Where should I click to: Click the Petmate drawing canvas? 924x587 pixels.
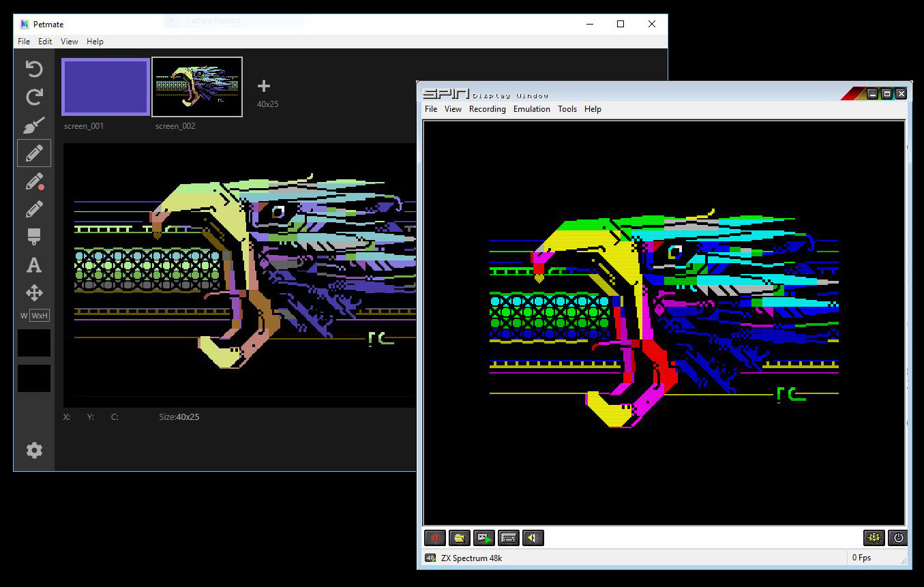coord(239,275)
